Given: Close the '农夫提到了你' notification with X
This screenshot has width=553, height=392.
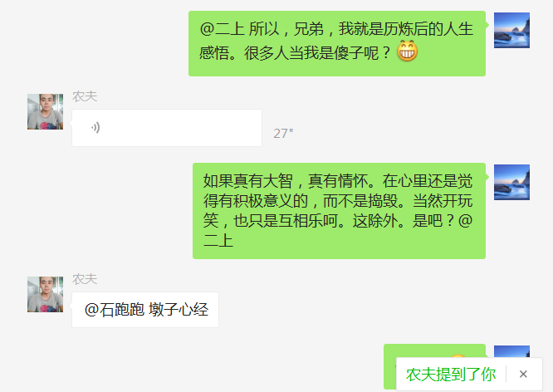Looking at the screenshot, I should pos(523,374).
